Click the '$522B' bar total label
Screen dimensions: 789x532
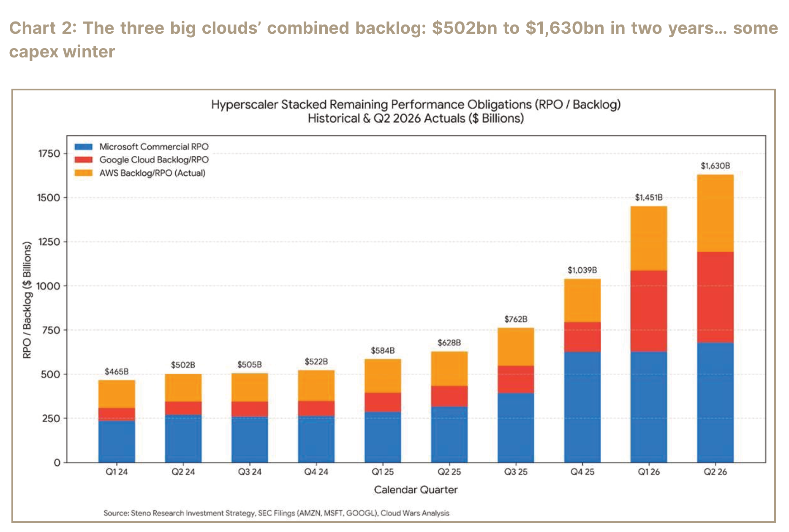(x=316, y=361)
